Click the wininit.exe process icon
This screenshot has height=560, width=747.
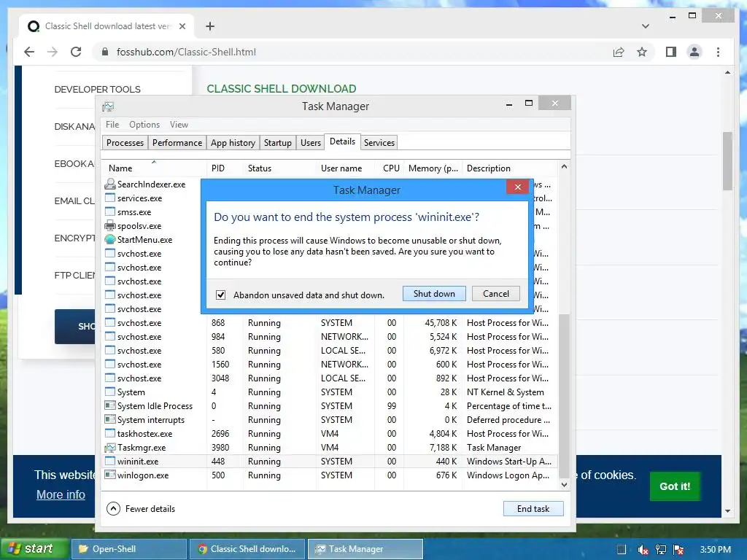point(110,461)
